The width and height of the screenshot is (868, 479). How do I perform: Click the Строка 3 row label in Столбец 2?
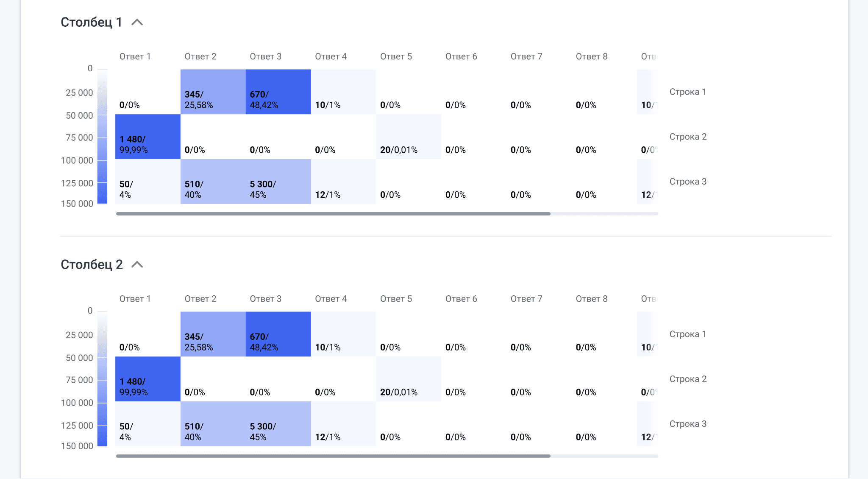[687, 424]
